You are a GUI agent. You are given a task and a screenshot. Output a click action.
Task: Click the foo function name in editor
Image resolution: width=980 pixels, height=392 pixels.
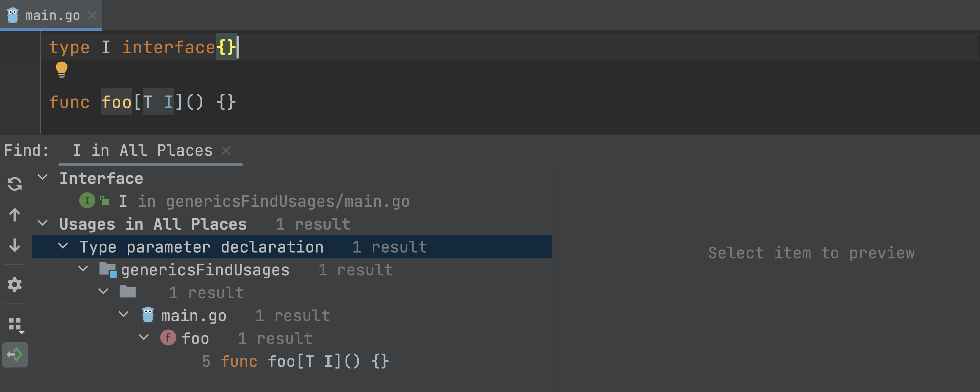click(116, 102)
